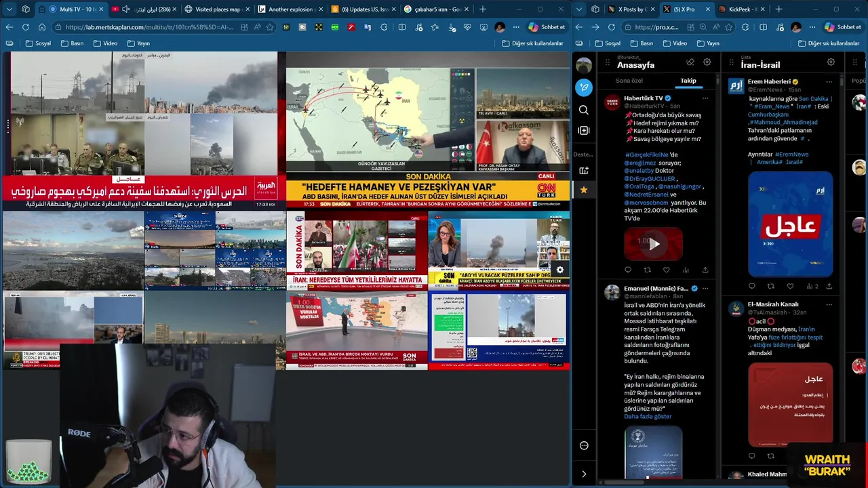Viewport: 868px width, 488px height.
Task: Reply to the Habertürk TV post
Action: (x=628, y=270)
